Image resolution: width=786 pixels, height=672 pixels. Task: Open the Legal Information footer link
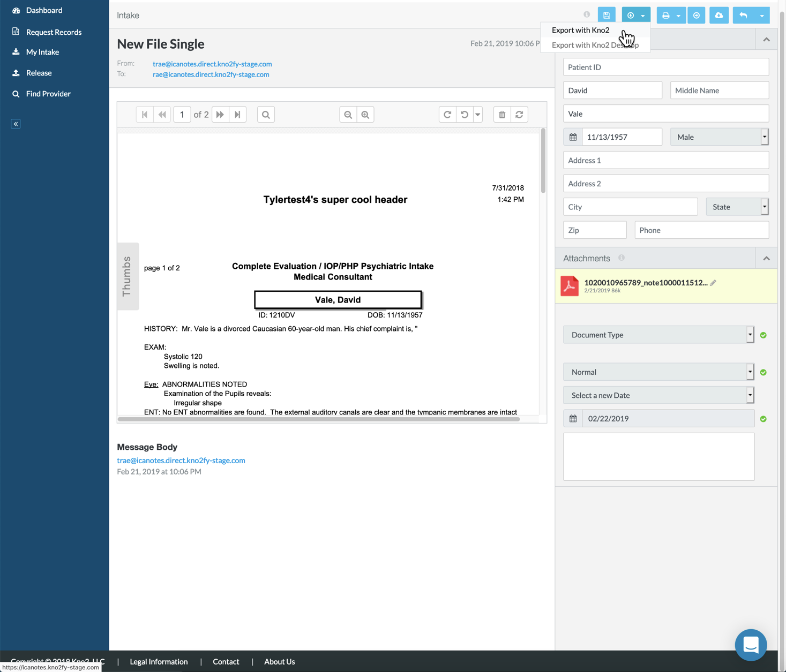[x=159, y=662]
